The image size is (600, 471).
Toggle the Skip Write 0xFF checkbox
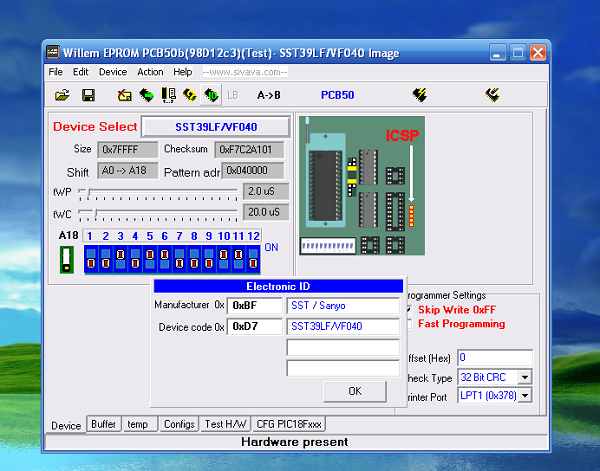[409, 310]
